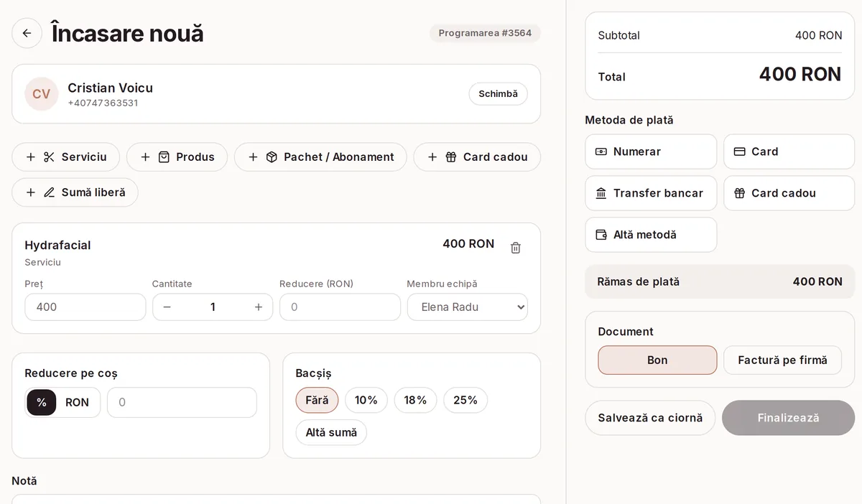Image resolution: width=862 pixels, height=504 pixels.
Task: Add a Serviciu to the sale
Action: pyautogui.click(x=66, y=157)
